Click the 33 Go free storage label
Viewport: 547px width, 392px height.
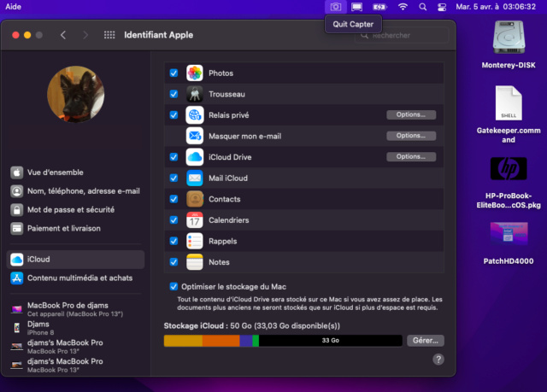331,341
